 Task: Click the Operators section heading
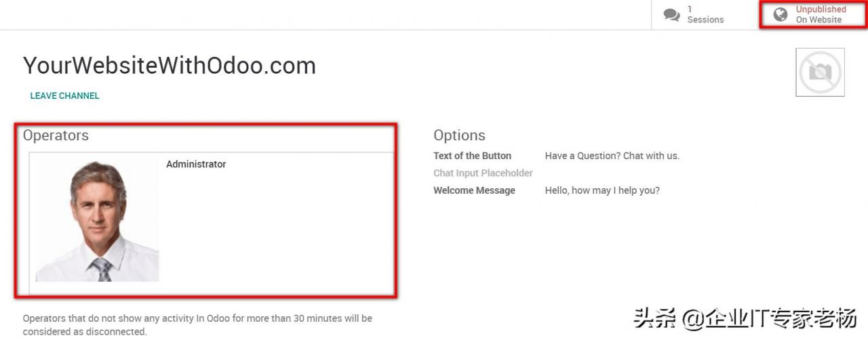(x=56, y=135)
